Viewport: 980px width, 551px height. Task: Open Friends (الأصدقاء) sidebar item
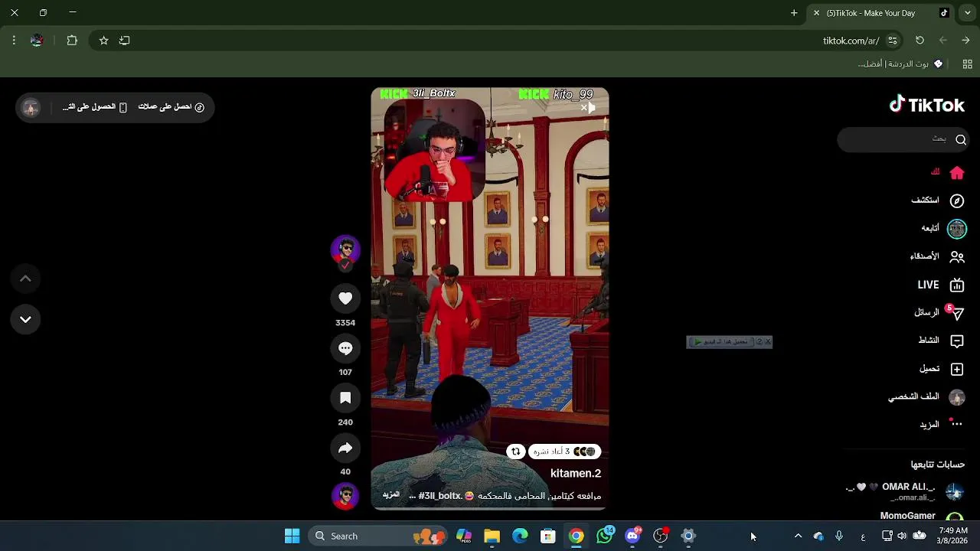pos(937,257)
